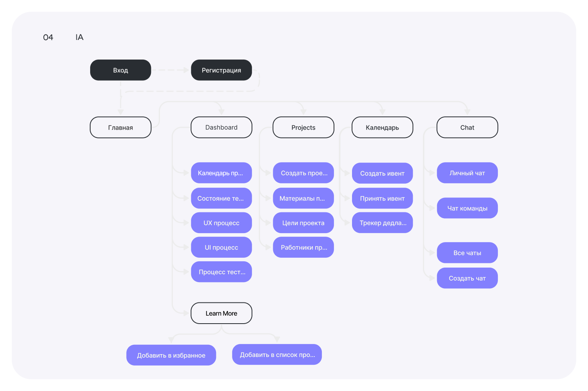588x391 pixels.
Task: Click the Процесс тест... block
Action: pos(221,272)
